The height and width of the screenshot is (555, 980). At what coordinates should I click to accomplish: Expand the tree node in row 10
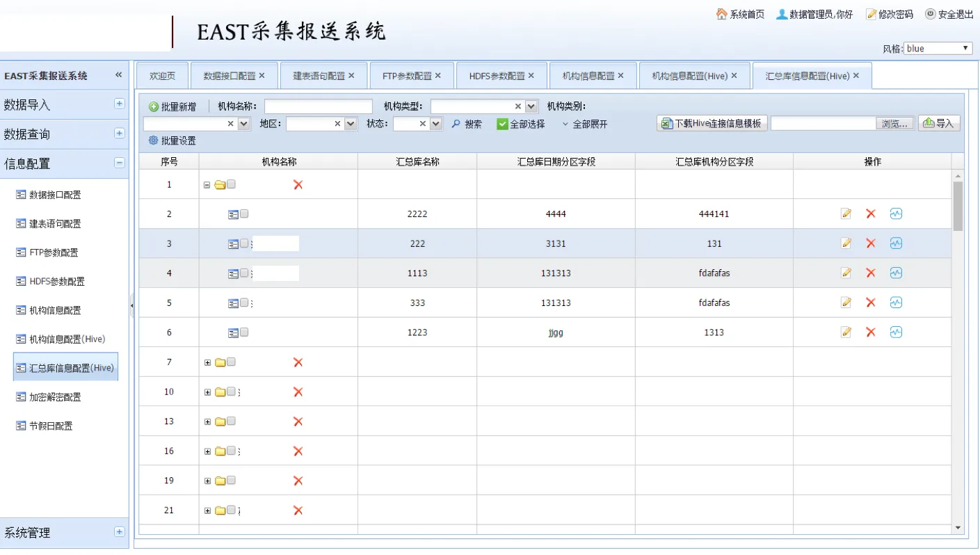point(207,392)
